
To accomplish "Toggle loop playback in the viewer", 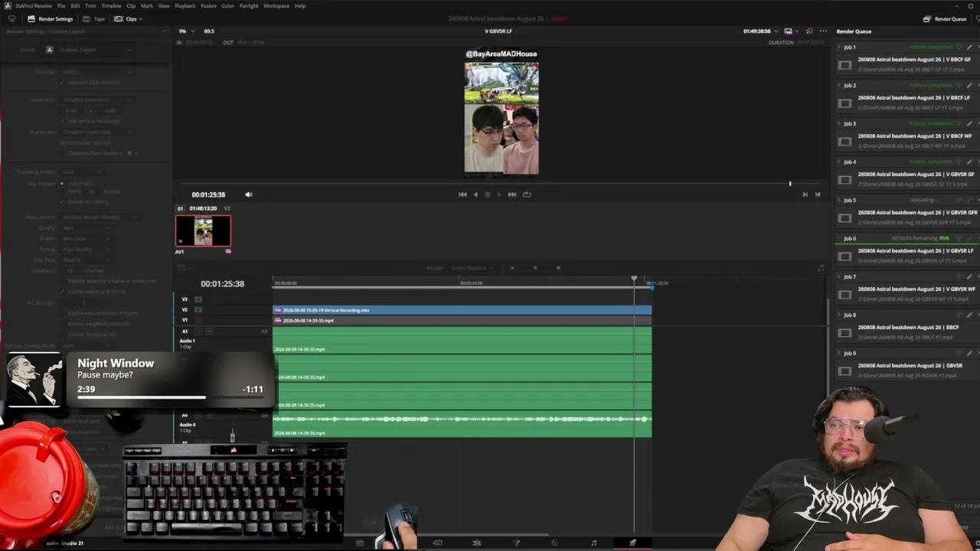I will point(527,194).
